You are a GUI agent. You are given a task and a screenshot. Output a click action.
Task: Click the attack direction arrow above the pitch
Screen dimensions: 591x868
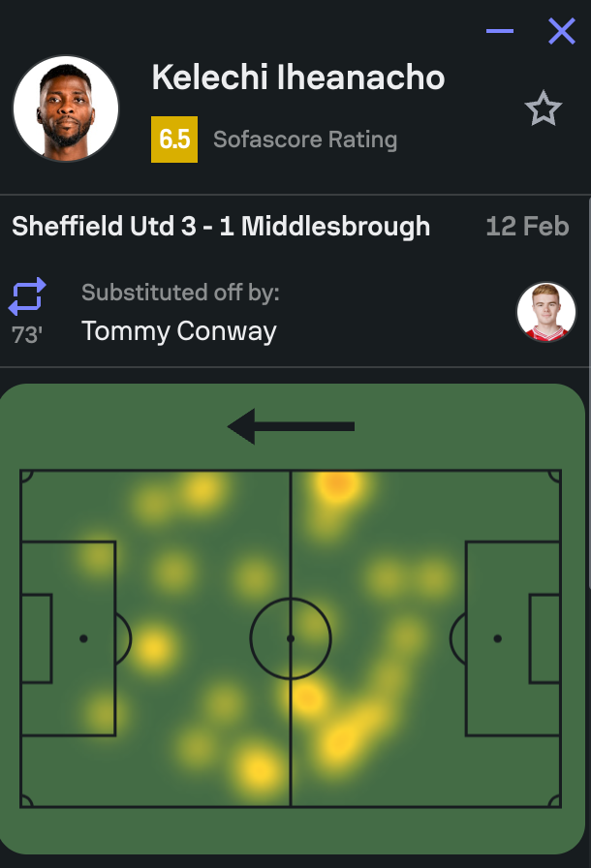(x=291, y=426)
